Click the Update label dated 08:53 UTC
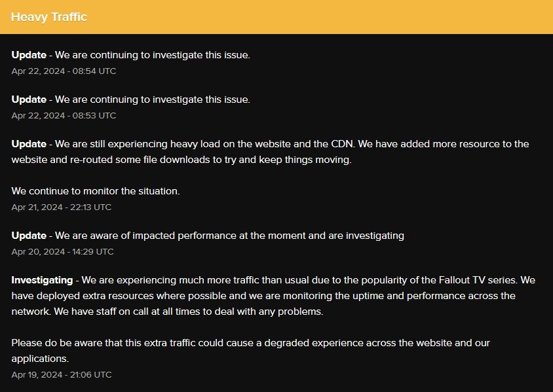The height and width of the screenshot is (392, 553). (29, 99)
